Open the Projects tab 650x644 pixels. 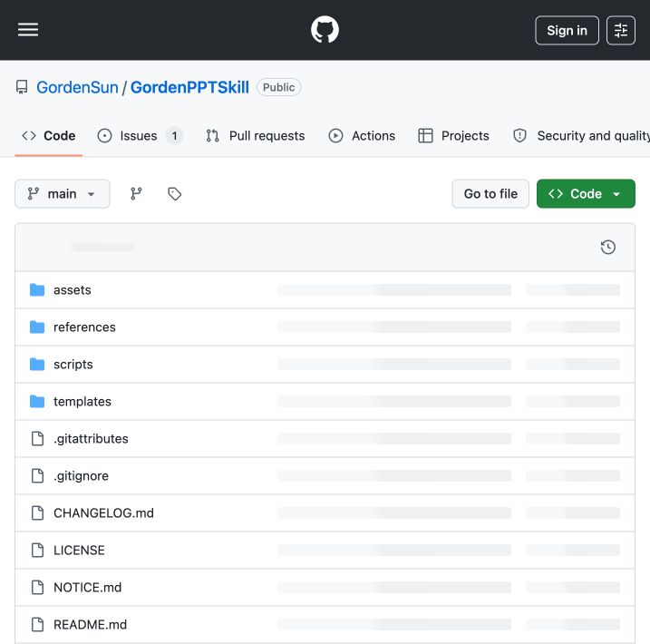[x=453, y=135]
